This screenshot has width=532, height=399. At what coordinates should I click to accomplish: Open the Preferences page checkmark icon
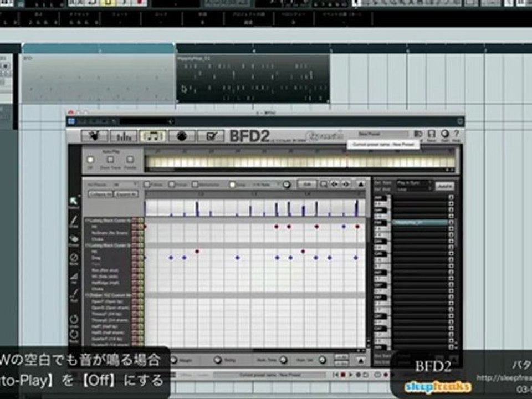(x=211, y=136)
